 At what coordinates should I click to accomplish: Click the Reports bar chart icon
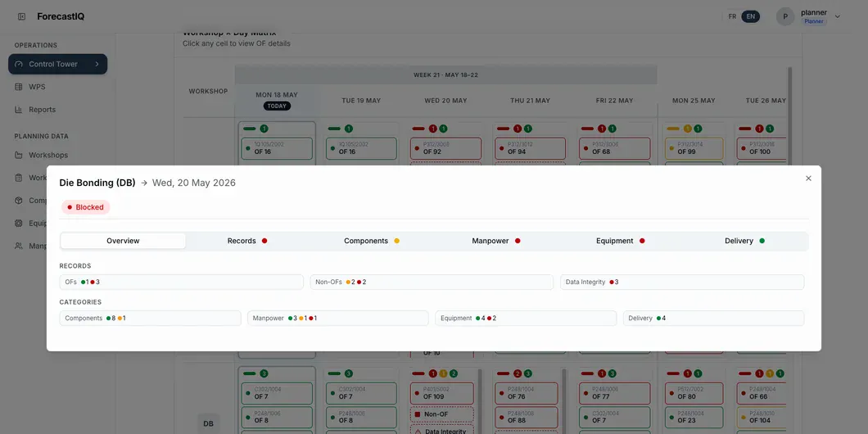(x=19, y=110)
